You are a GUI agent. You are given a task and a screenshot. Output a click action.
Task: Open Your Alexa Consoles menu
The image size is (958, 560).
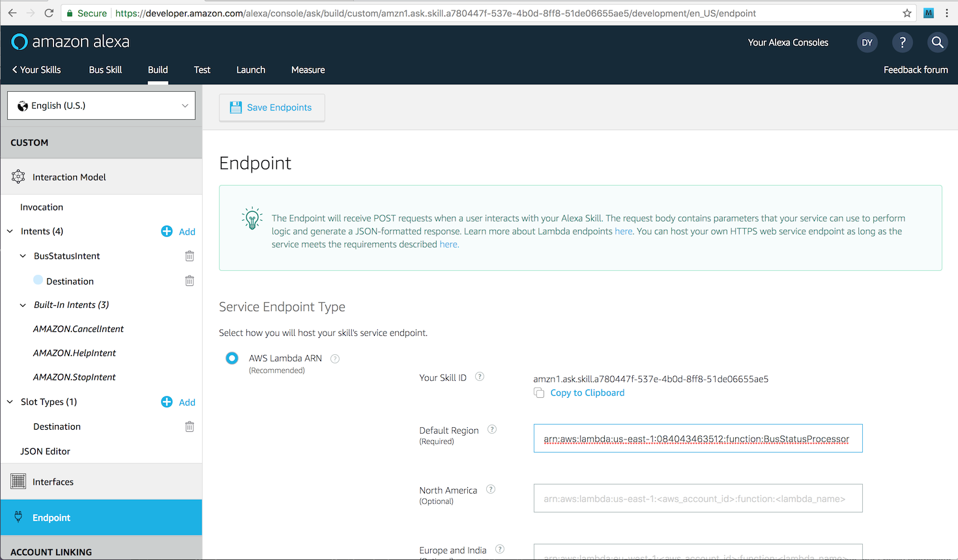tap(788, 42)
